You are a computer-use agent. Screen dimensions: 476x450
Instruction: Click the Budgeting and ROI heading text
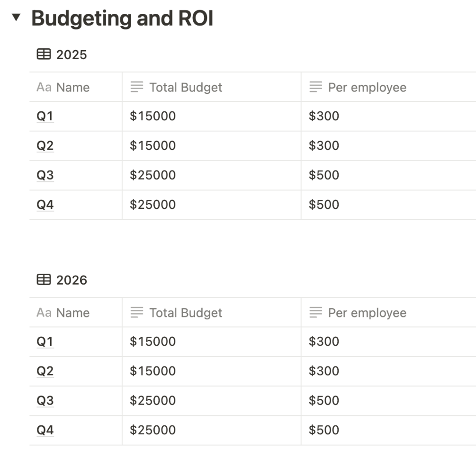pos(122,18)
